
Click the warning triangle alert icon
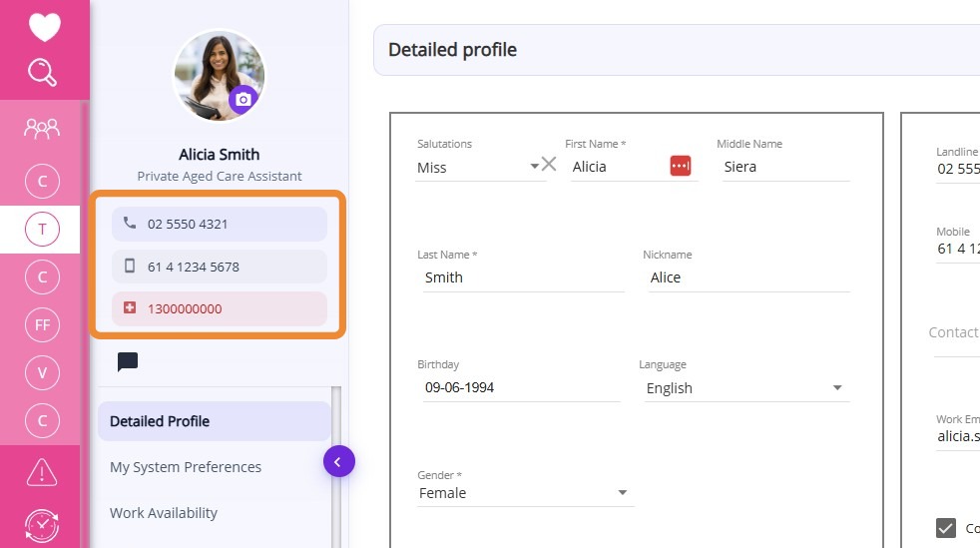pyautogui.click(x=42, y=471)
